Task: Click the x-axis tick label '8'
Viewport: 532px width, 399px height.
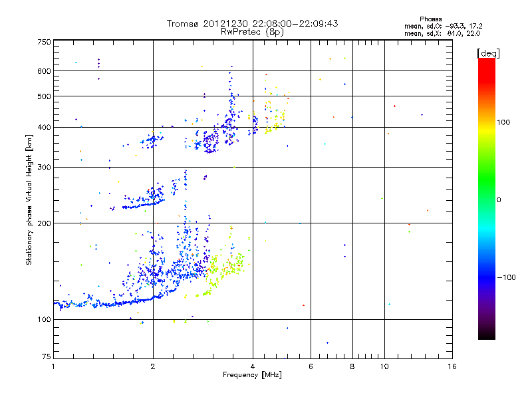Action: click(352, 366)
